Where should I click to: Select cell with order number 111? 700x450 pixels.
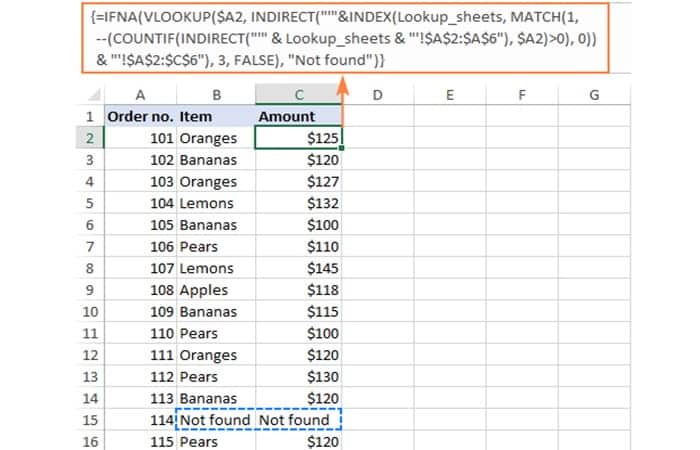pos(141,355)
